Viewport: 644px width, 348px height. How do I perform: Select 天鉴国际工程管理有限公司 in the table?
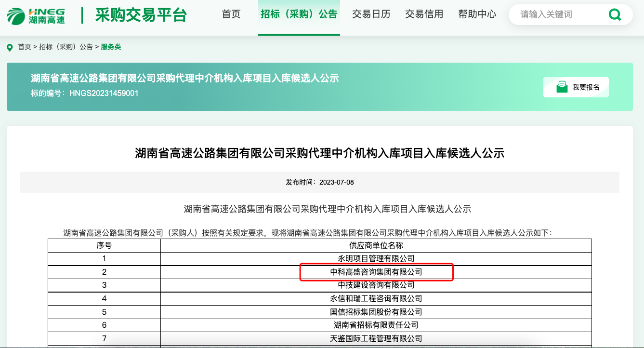tap(376, 339)
